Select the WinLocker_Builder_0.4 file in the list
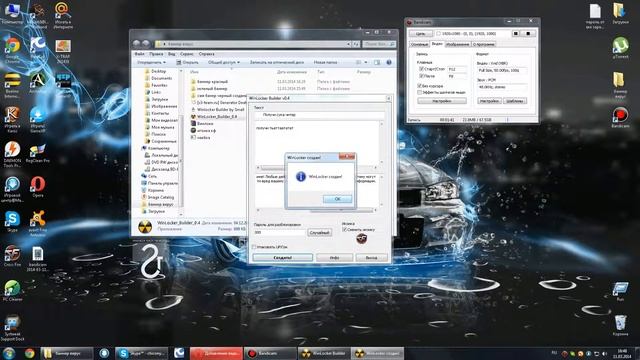The width and height of the screenshot is (640, 360). tap(214, 117)
